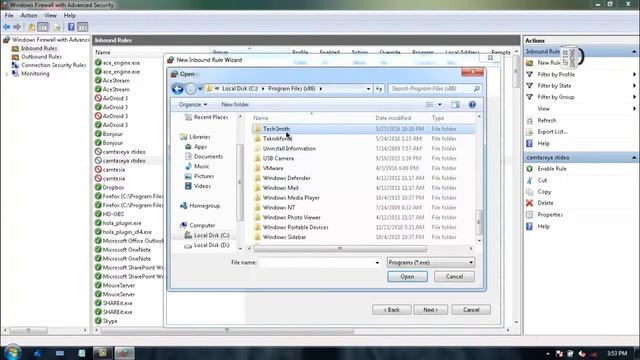Click the refresh button beside address bar
640x360 pixels.
tap(379, 89)
